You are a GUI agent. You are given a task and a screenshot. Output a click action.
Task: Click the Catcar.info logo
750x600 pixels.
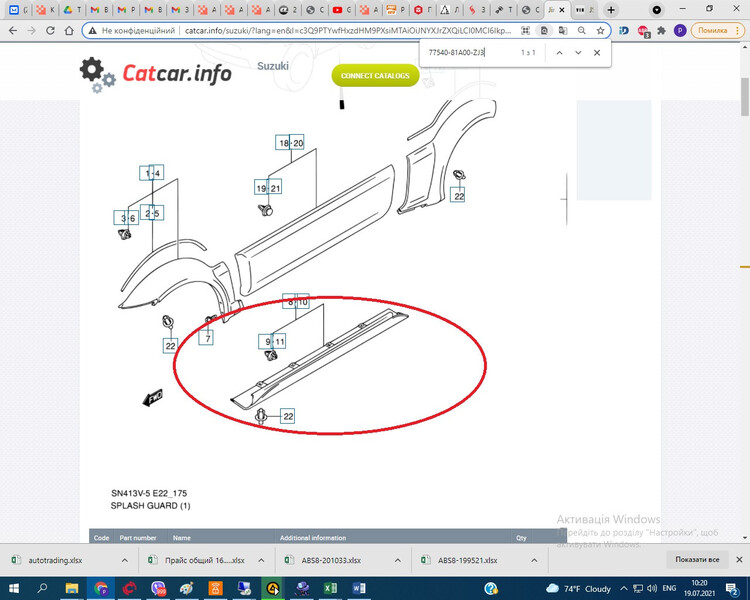156,73
